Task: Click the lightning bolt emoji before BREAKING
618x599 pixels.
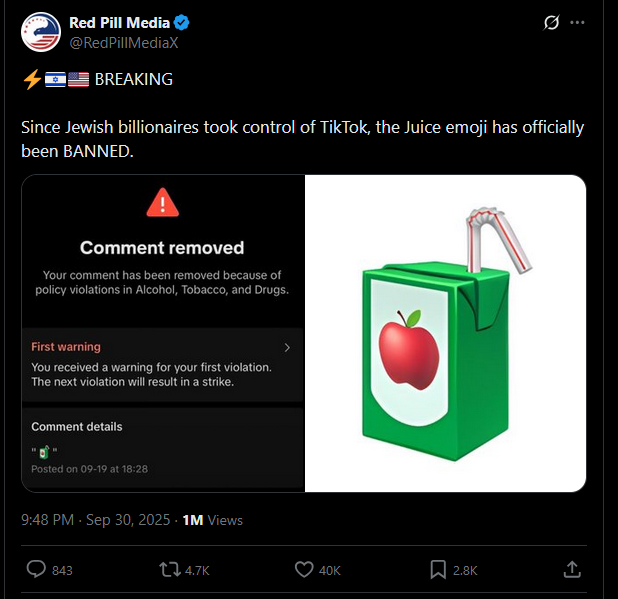Action: point(31,79)
